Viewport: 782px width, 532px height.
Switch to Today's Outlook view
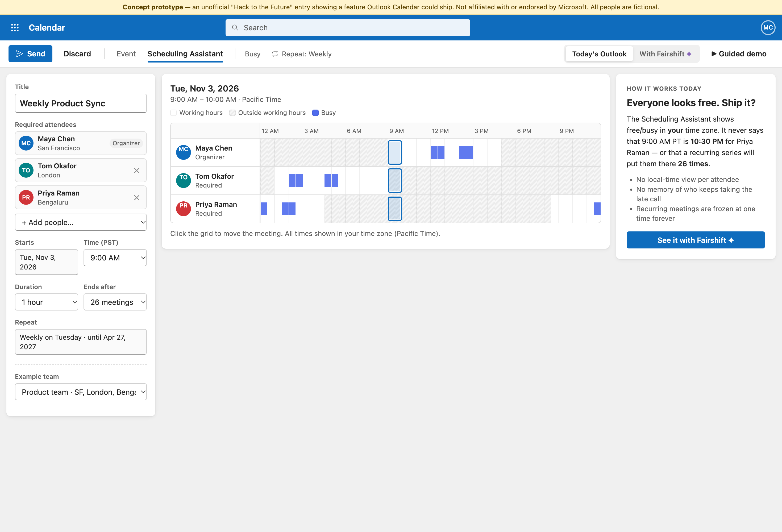point(599,54)
